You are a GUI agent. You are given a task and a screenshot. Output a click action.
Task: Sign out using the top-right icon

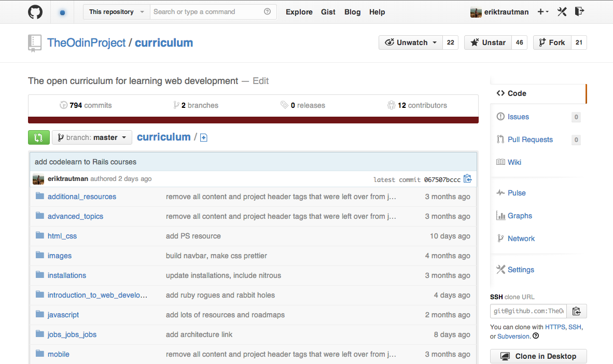tap(579, 11)
